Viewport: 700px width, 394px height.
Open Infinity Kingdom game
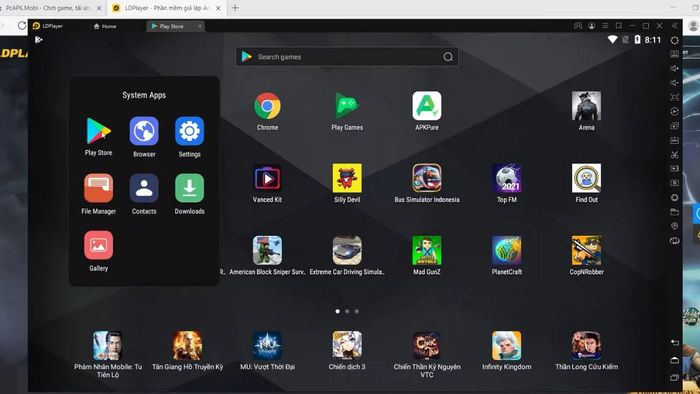tap(507, 346)
